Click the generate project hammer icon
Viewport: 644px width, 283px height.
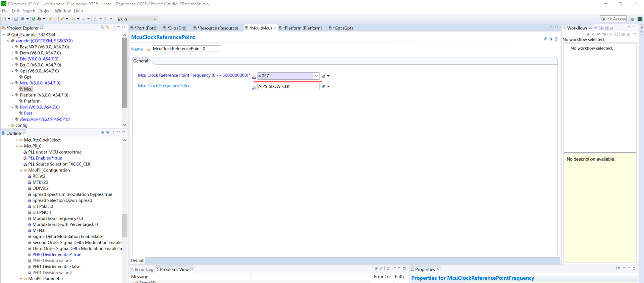pyautogui.click(x=39, y=19)
